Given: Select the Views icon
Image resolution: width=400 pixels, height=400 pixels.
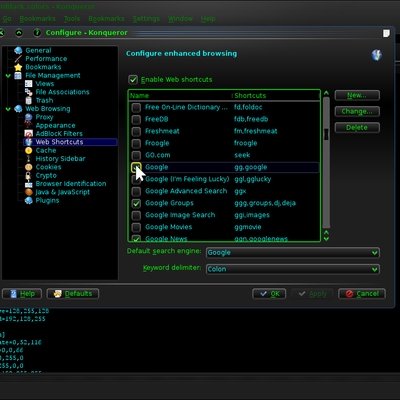Looking at the screenshot, I should tap(29, 84).
